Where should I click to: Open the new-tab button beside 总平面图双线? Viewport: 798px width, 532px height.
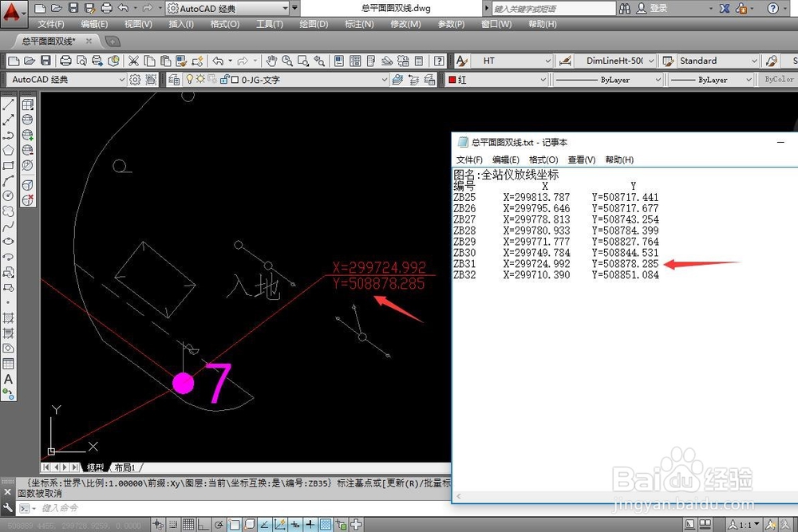tap(113, 41)
